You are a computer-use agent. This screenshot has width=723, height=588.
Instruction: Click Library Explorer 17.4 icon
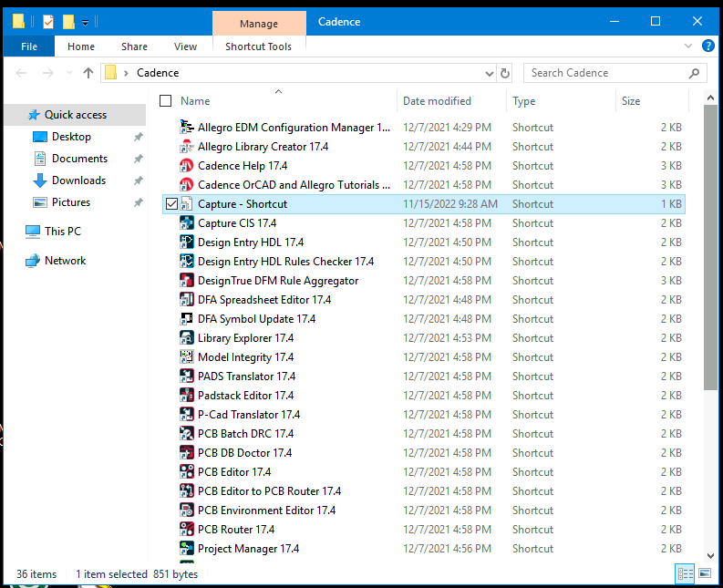coord(186,338)
